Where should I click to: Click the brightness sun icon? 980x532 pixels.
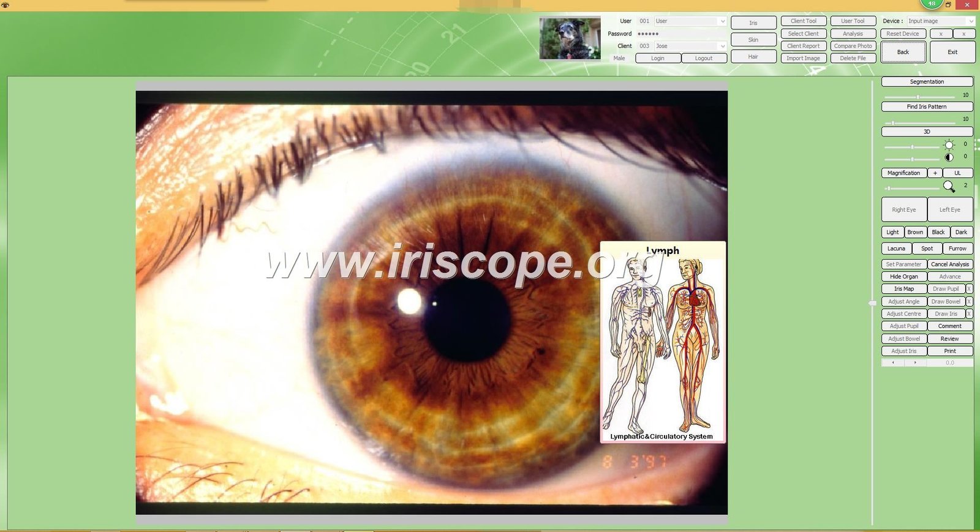pyautogui.click(x=949, y=145)
